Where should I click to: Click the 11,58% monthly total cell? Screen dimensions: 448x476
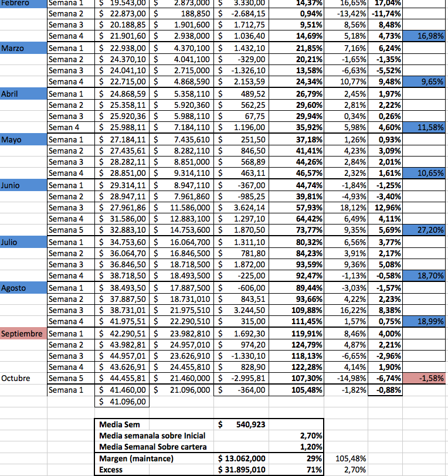click(x=424, y=127)
